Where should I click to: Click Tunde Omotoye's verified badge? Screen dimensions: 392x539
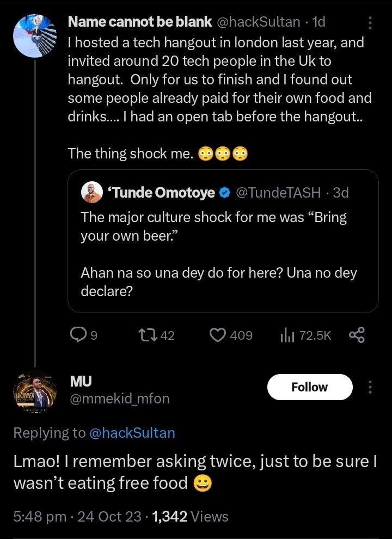point(224,193)
